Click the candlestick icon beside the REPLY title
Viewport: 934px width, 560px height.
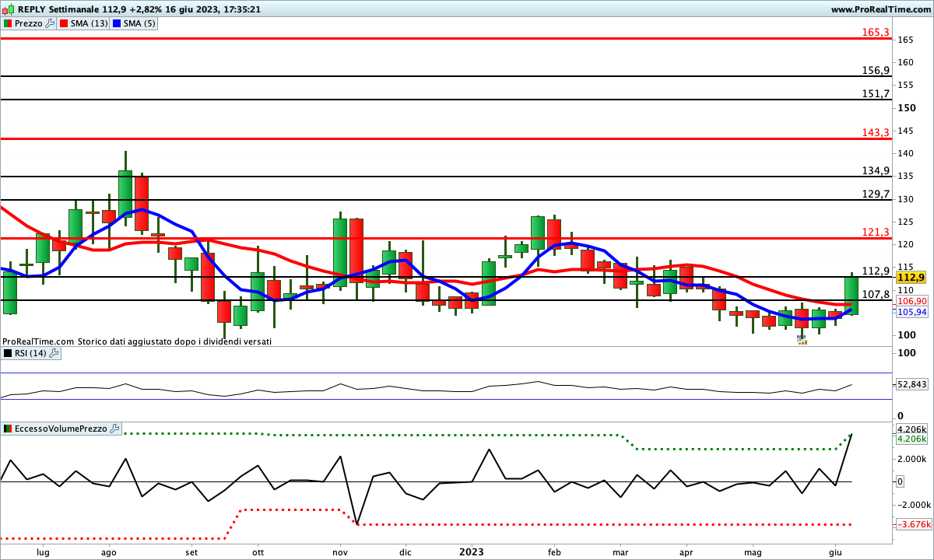tap(8, 9)
